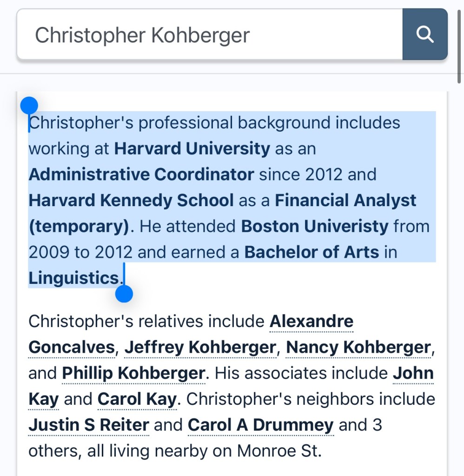The width and height of the screenshot is (464, 476).
Task: Click the bold Linguistics text
Action: click(x=73, y=278)
